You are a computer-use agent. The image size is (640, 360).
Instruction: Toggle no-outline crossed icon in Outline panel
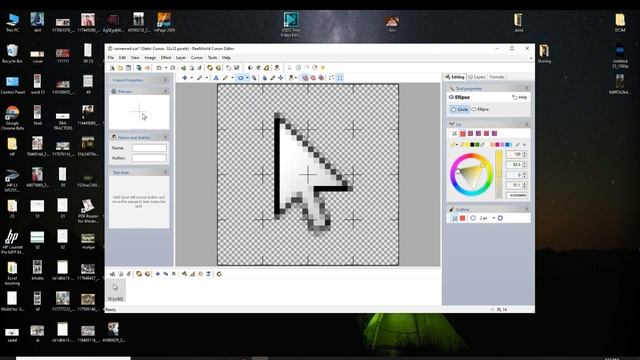(454, 218)
